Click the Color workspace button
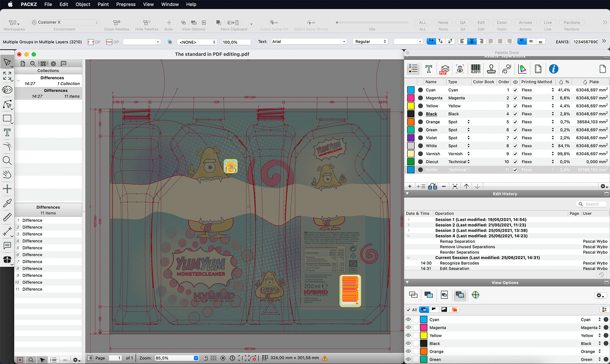The height and width of the screenshot is (364, 610). (x=502, y=23)
